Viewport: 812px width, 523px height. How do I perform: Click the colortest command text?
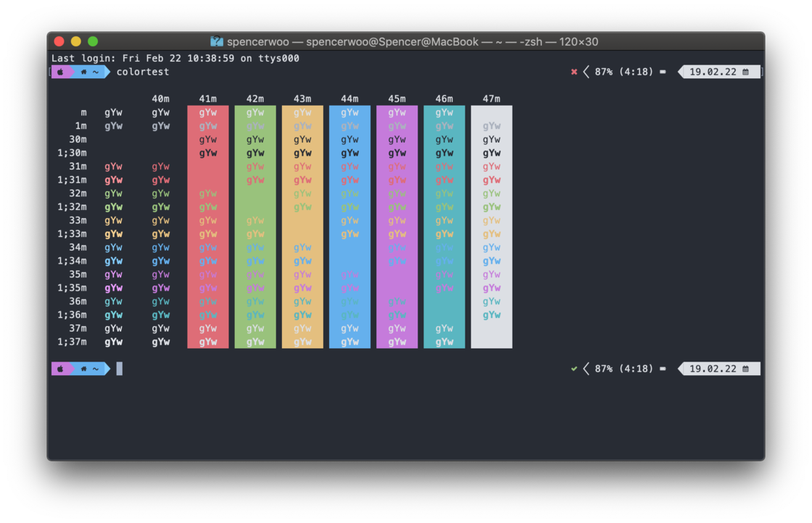pos(142,72)
